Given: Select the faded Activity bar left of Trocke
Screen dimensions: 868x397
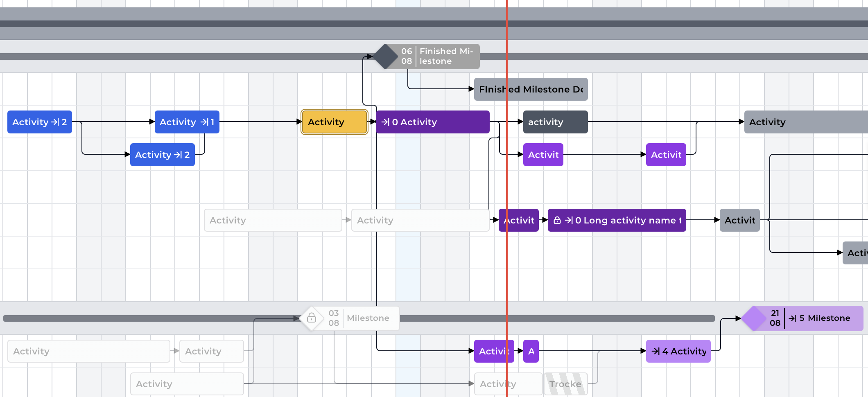Looking at the screenshot, I should click(508, 384).
